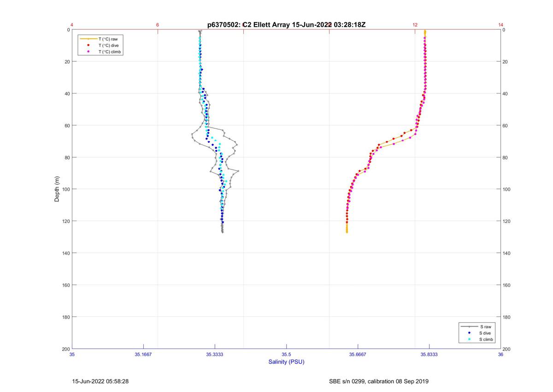Click the salinity tick label 35.8333
This screenshot has width=553, height=392.
pos(429,355)
